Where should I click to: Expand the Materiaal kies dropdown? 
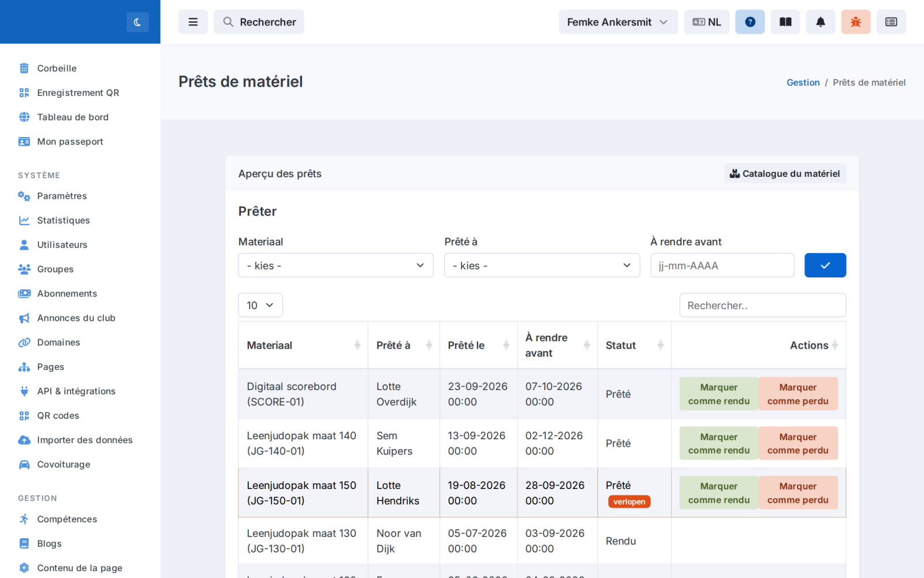tap(336, 265)
